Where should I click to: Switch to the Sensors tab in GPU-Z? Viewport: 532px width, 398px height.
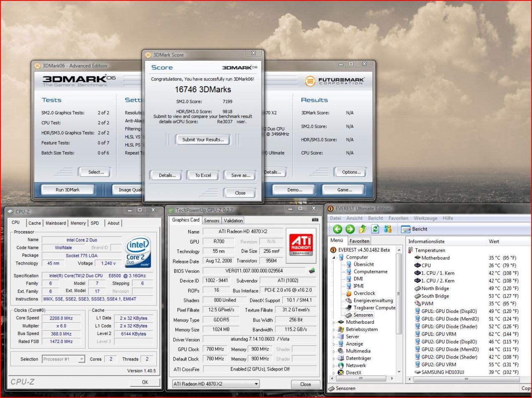(x=212, y=221)
